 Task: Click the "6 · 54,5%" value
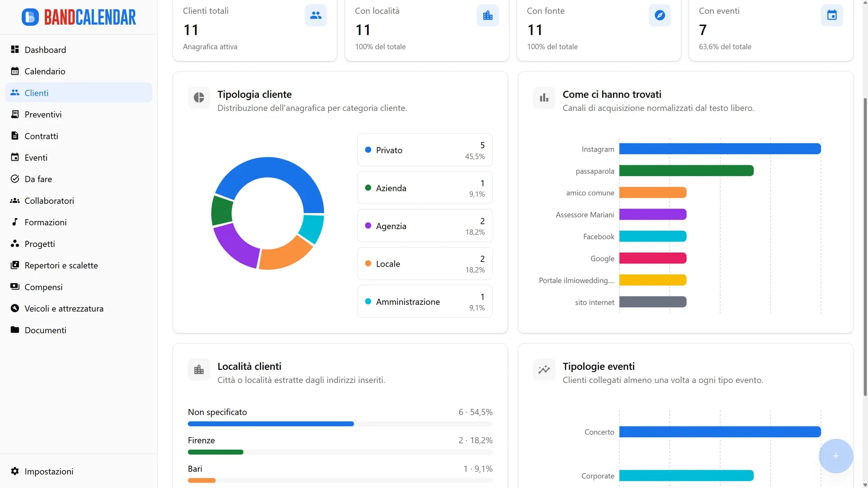coord(476,412)
